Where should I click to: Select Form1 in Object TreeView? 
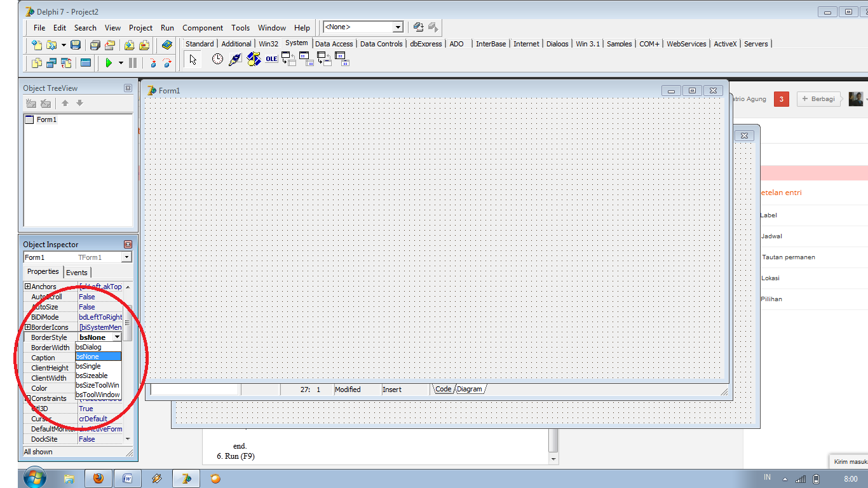pos(46,119)
